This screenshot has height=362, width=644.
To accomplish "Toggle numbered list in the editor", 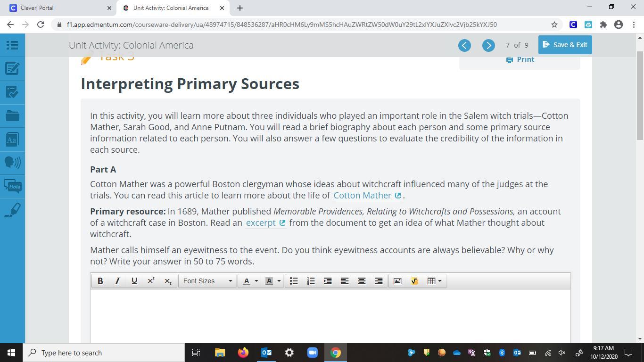I will tap(311, 281).
